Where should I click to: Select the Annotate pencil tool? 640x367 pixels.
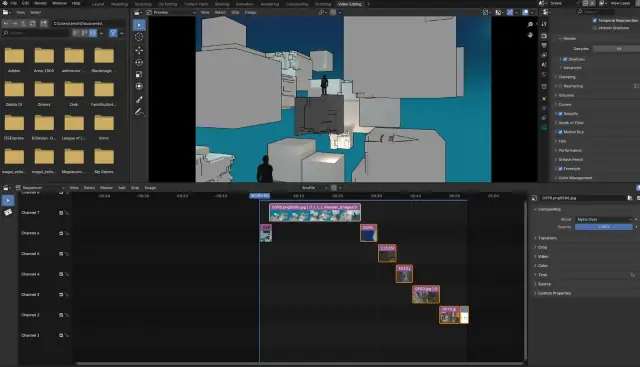139,111
